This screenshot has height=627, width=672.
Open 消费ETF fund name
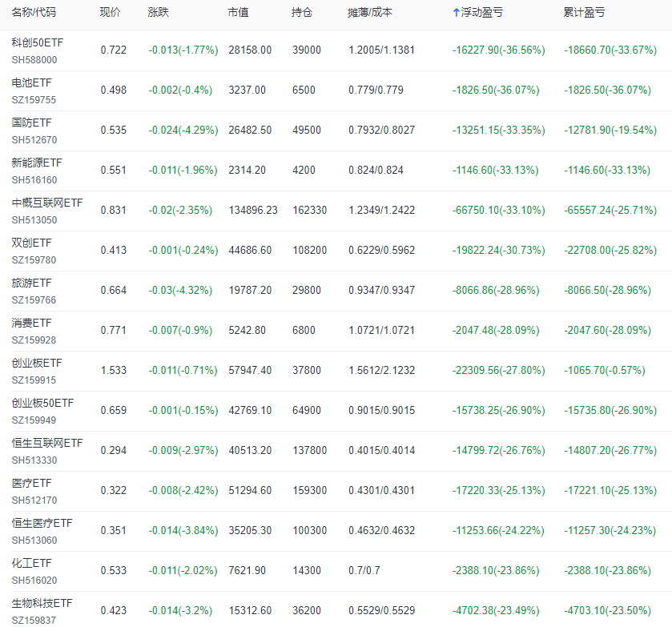(x=32, y=324)
